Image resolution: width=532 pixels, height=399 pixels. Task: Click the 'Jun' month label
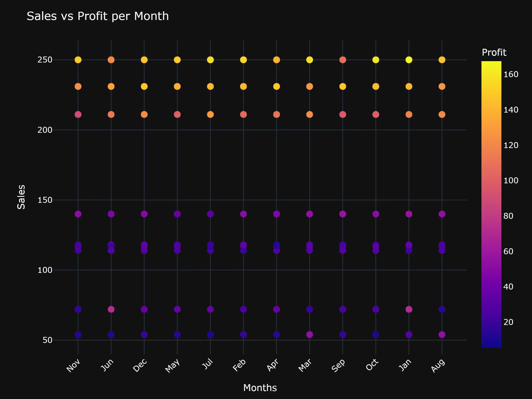pyautogui.click(x=107, y=365)
